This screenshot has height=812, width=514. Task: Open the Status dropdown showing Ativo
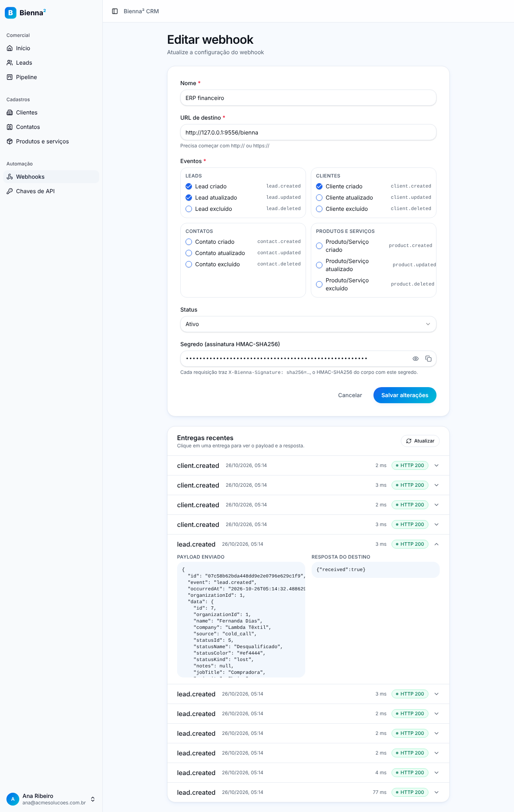[308, 324]
